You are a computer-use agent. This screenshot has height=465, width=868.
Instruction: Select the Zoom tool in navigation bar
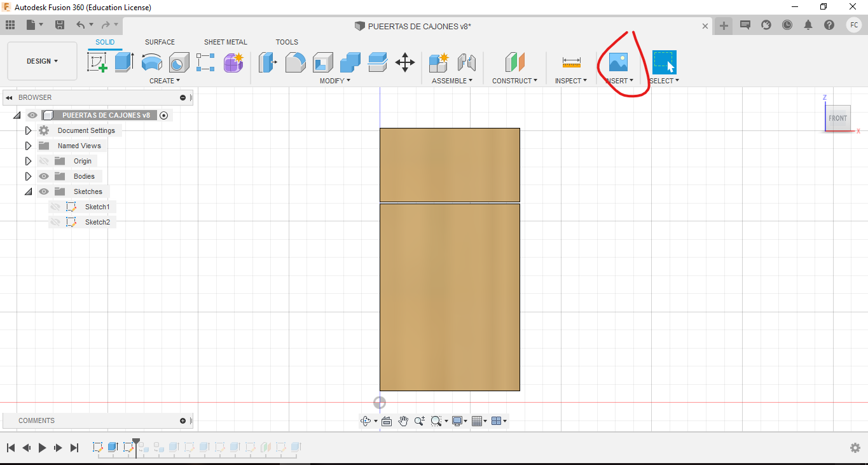click(x=420, y=421)
